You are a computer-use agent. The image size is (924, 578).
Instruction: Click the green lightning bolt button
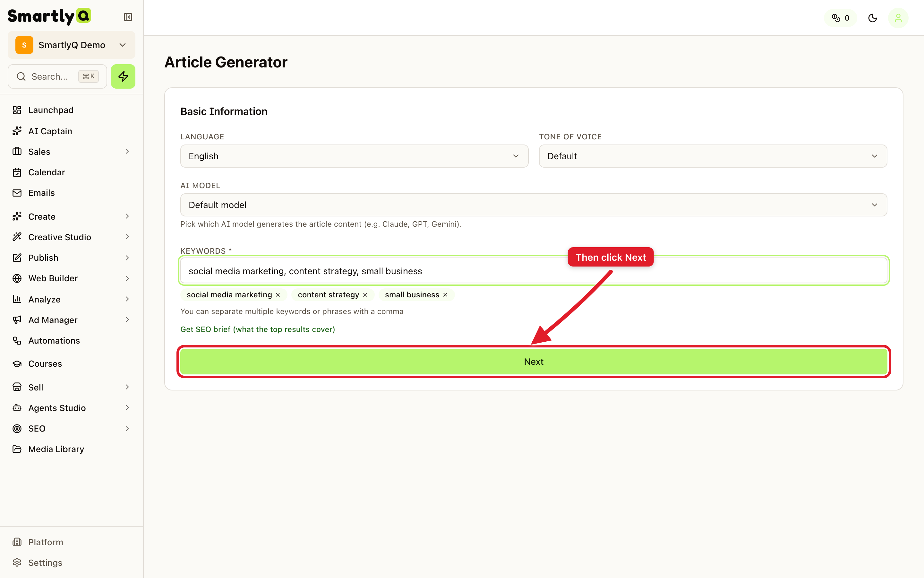(x=123, y=76)
